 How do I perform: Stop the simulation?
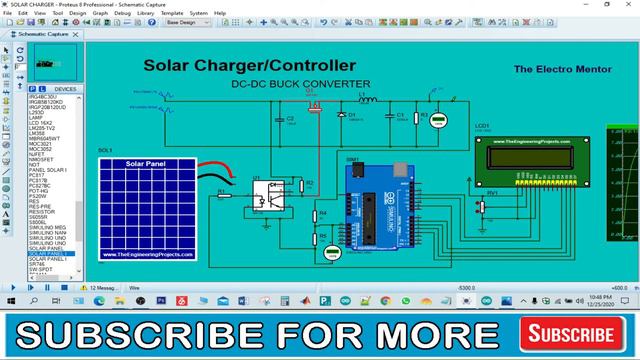[x=64, y=287]
